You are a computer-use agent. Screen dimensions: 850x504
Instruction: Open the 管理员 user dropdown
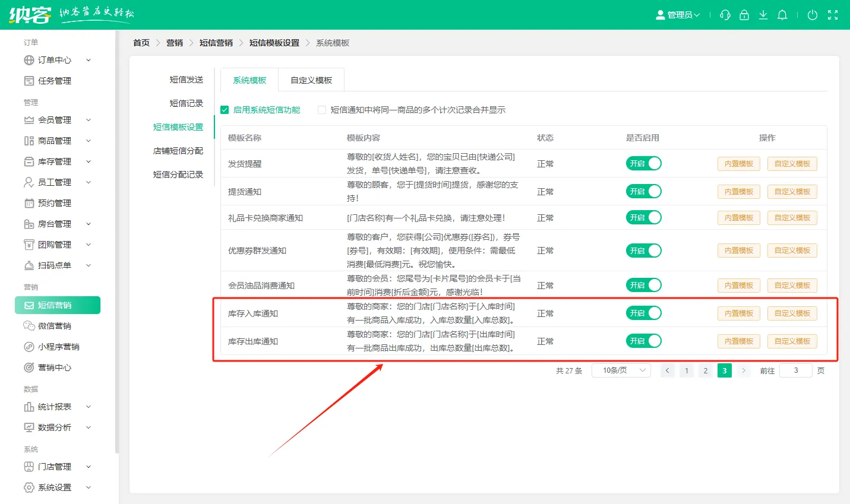(678, 15)
